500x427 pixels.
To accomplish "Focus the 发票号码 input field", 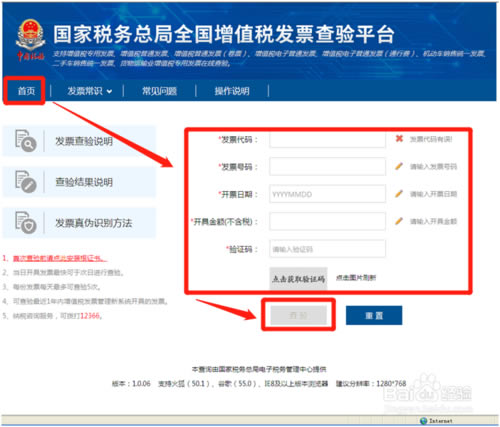I will (327, 167).
